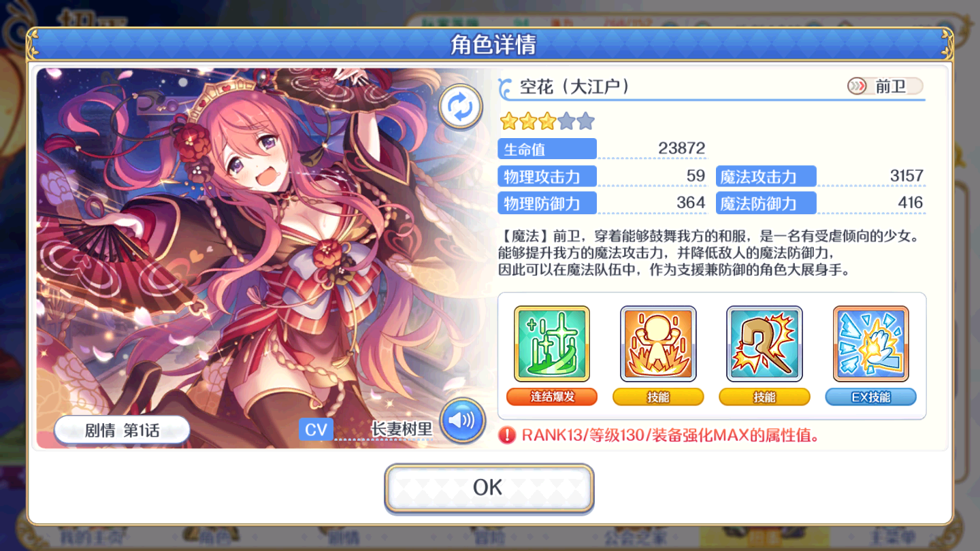The image size is (980, 551).
Task: Open the staff attack skill icon
Action: pos(764,344)
